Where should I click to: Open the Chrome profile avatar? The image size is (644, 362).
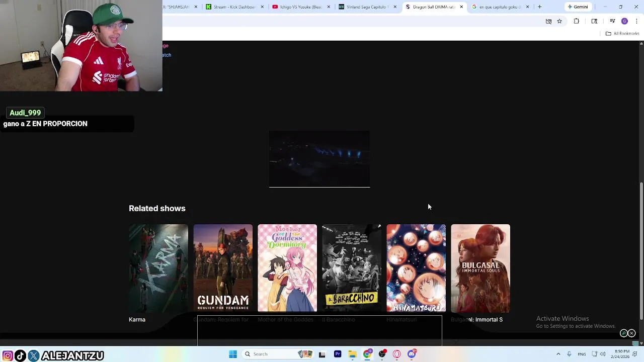coord(624,21)
